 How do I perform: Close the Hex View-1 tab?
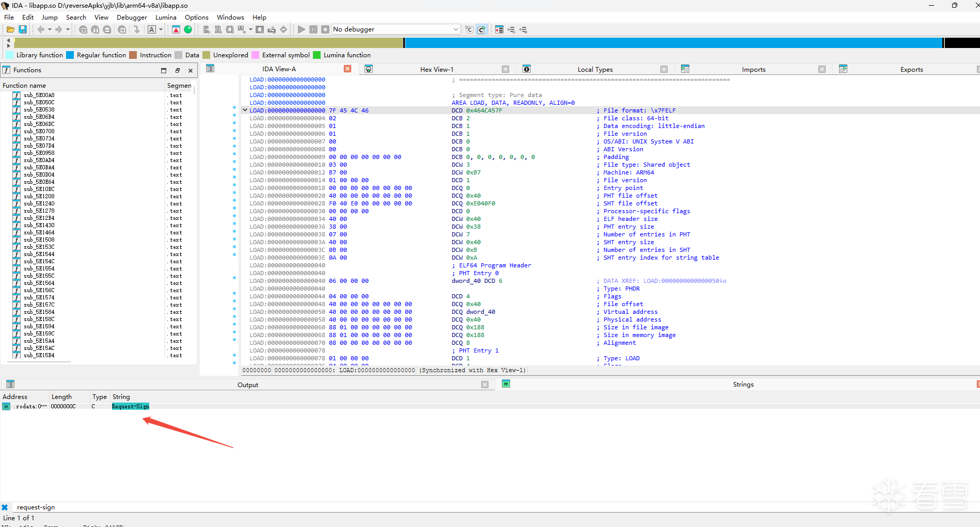click(505, 69)
